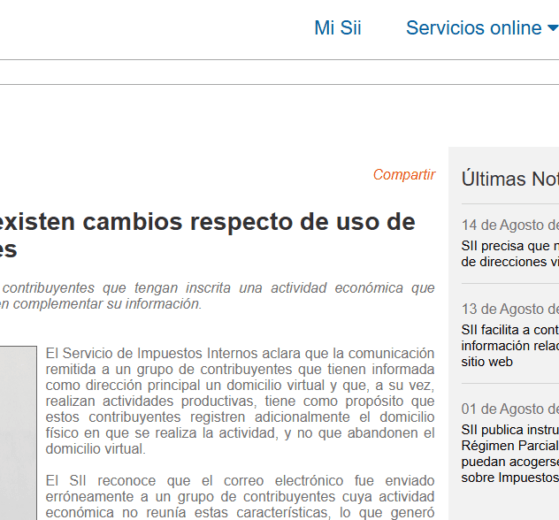Open the SII facilita a contribuyentes news item
Viewport: 559px width, 520px height.
click(x=510, y=345)
